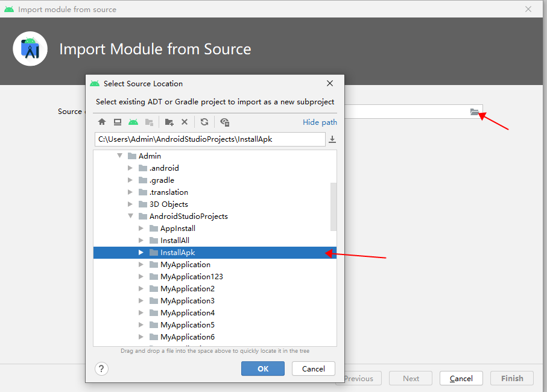Expand the selected InstallApk folder
This screenshot has height=392, width=547.
[x=141, y=253]
